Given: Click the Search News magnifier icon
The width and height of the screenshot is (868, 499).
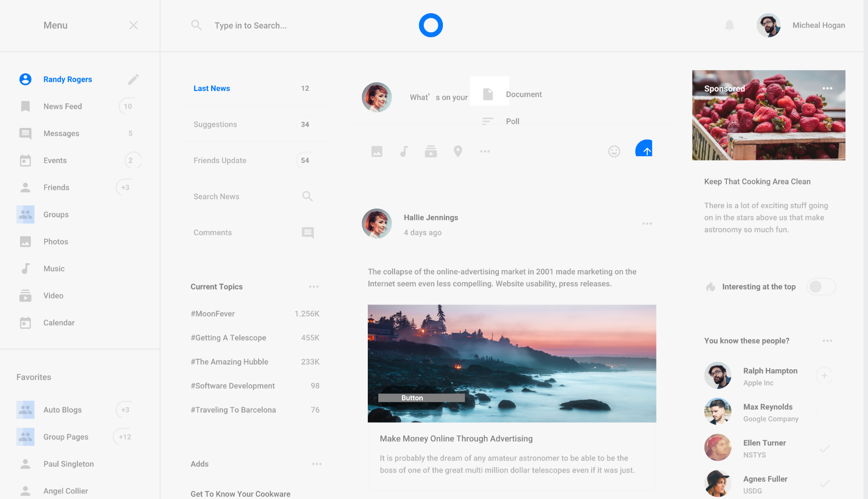Looking at the screenshot, I should [307, 196].
